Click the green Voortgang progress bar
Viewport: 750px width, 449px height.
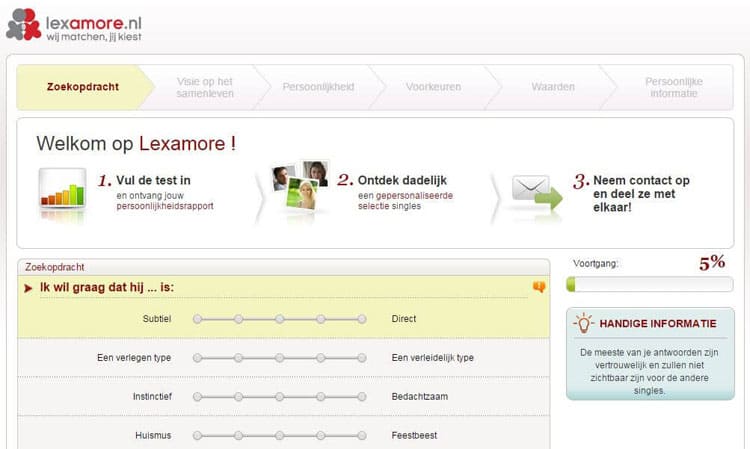click(650, 284)
